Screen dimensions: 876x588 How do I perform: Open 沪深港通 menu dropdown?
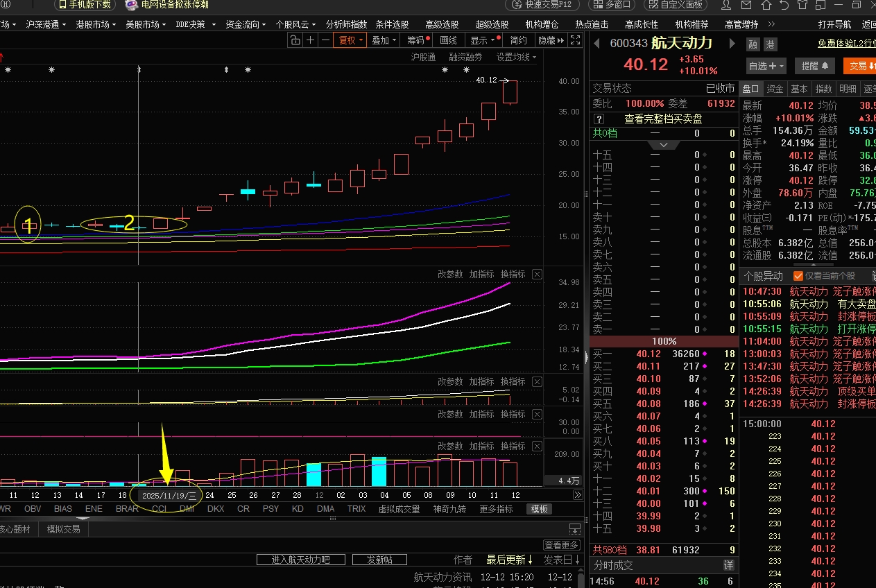coord(46,24)
